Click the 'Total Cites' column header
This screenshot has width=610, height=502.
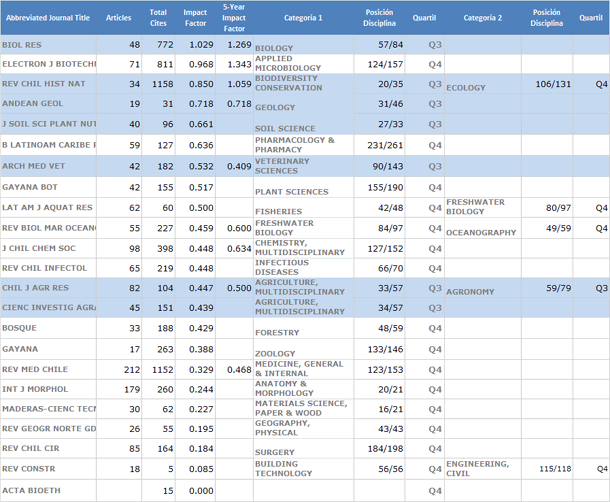pos(158,18)
